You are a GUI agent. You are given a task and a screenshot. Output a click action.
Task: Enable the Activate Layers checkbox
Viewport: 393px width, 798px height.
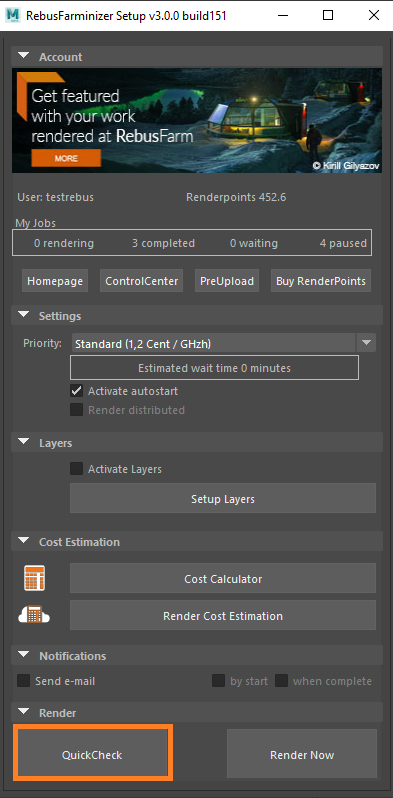click(x=76, y=469)
